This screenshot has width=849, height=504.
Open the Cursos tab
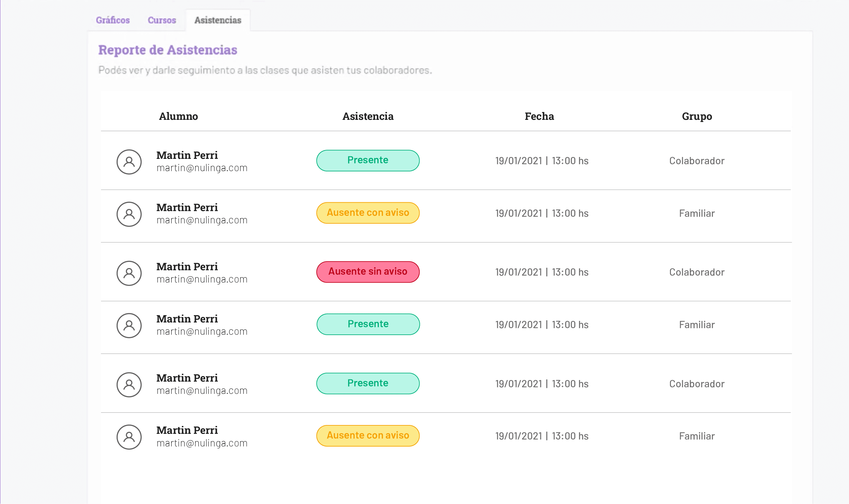162,20
